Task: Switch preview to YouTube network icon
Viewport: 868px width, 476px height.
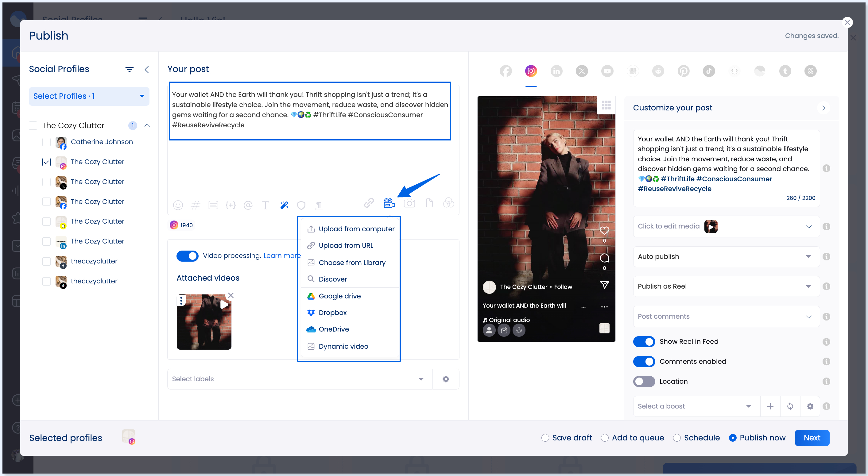Action: [x=607, y=71]
